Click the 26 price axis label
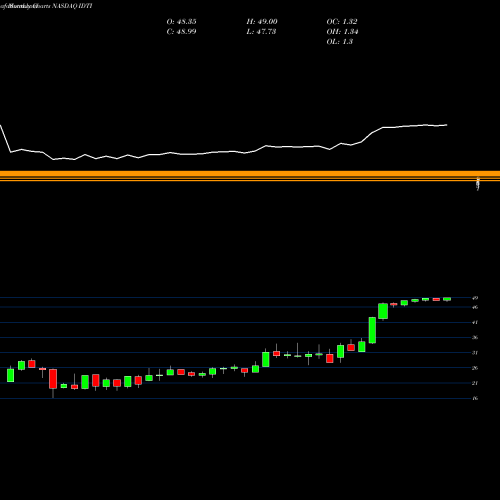Image resolution: width=500 pixels, height=500 pixels. coord(475,368)
